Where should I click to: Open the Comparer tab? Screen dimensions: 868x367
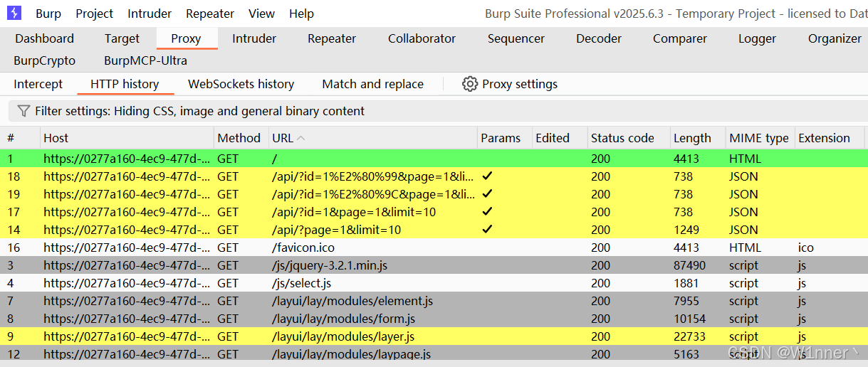(x=680, y=38)
